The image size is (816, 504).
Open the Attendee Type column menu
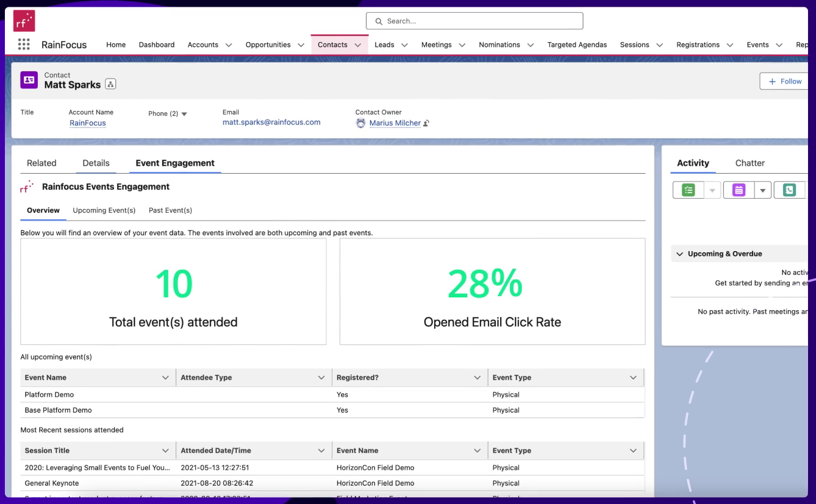321,378
